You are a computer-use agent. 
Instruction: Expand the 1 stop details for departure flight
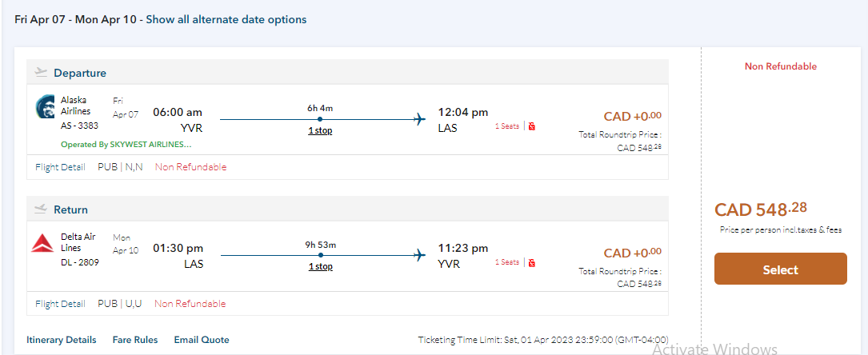coord(320,130)
